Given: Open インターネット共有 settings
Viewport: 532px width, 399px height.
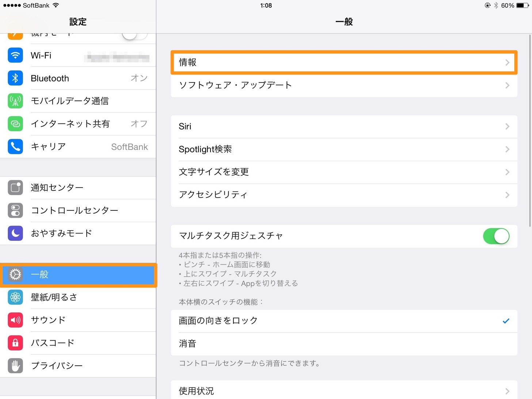Looking at the screenshot, I should pos(78,124).
